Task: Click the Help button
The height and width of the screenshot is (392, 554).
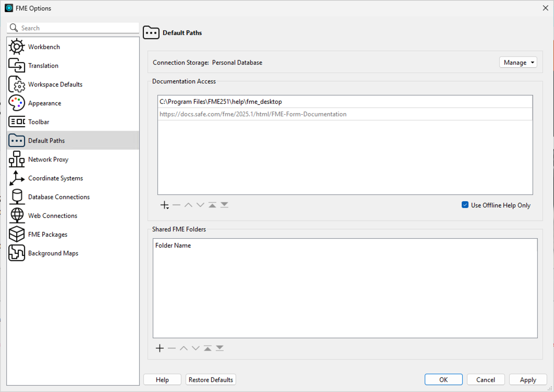Action: click(162, 379)
